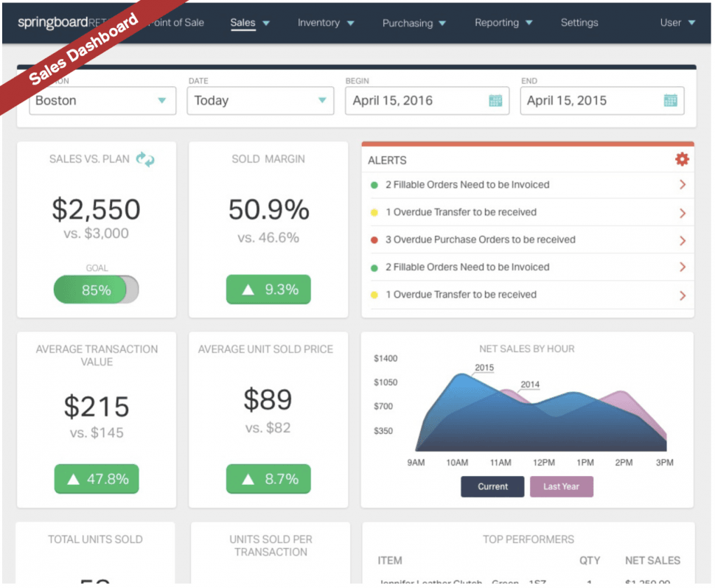This screenshot has height=588, width=715.
Task: Open alerts settings gear icon
Action: [682, 159]
